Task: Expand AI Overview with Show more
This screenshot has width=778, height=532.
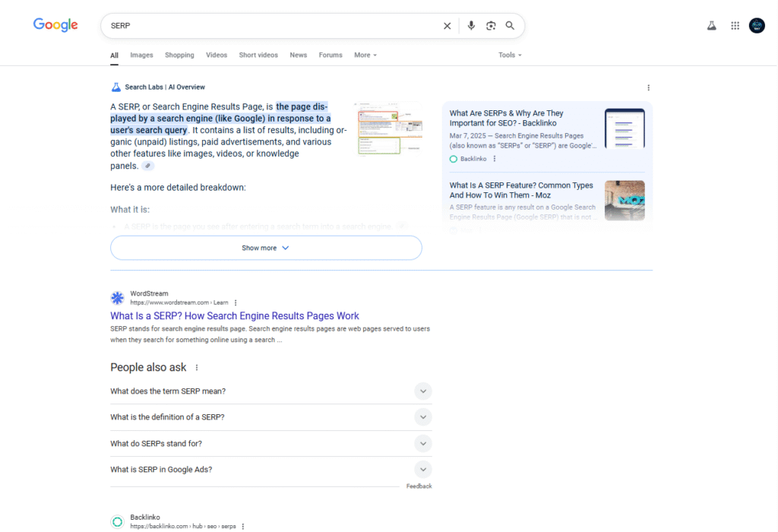Action: (x=266, y=248)
